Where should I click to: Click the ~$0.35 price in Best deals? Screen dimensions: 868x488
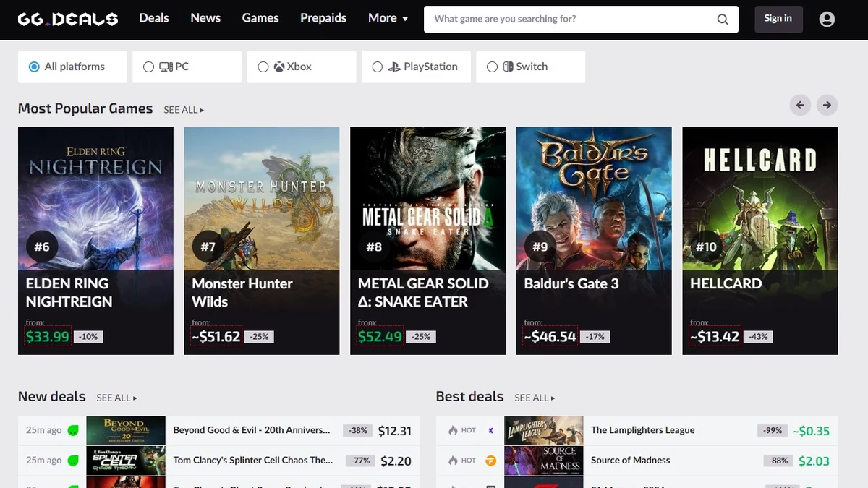pyautogui.click(x=811, y=431)
